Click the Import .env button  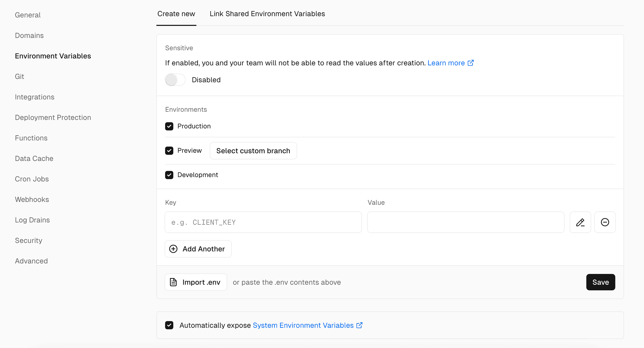pos(196,282)
